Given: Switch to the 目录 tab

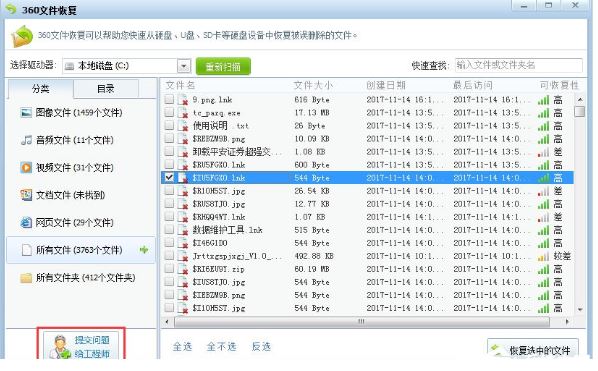Looking at the screenshot, I should (106, 89).
